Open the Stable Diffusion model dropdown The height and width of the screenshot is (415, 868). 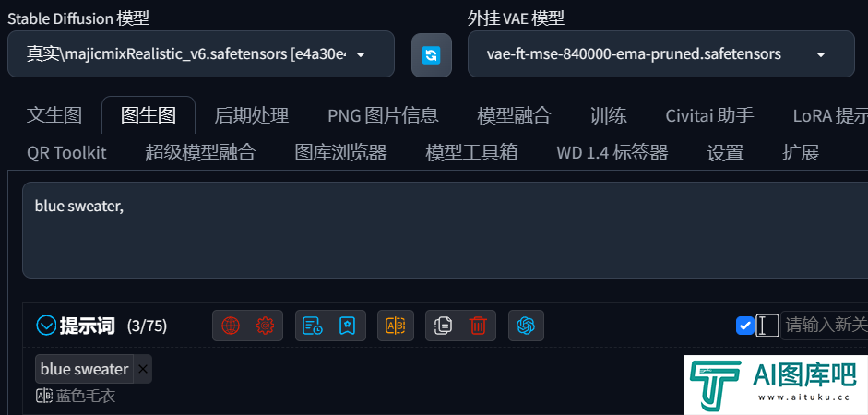pos(201,54)
